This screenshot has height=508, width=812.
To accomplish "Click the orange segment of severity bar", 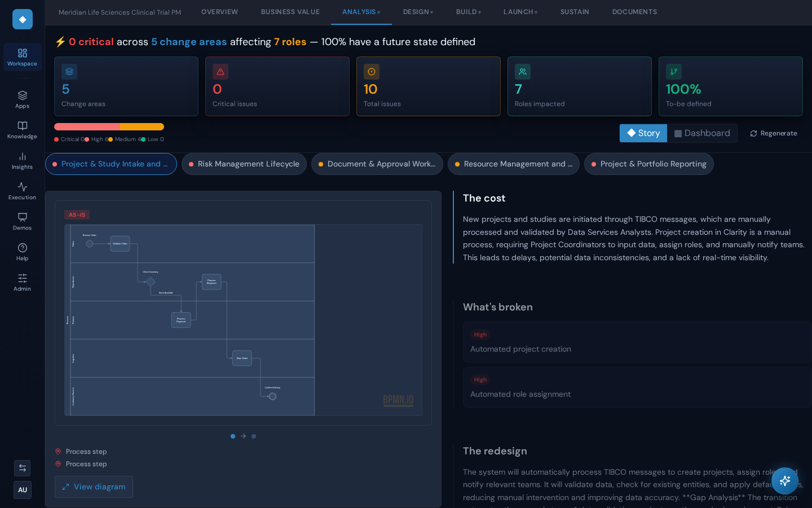I will [142, 127].
